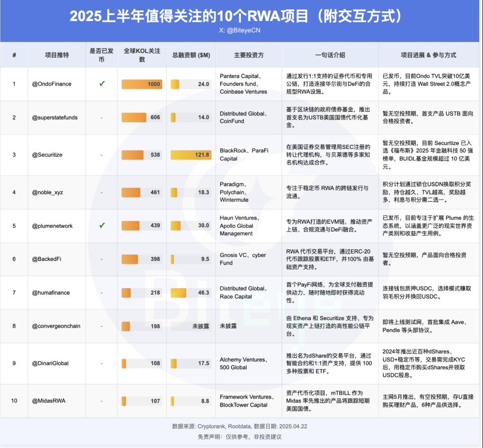
Task: Click the disclaimer 免责声明：仅供参考，非投资建议
Action: click(x=240, y=437)
